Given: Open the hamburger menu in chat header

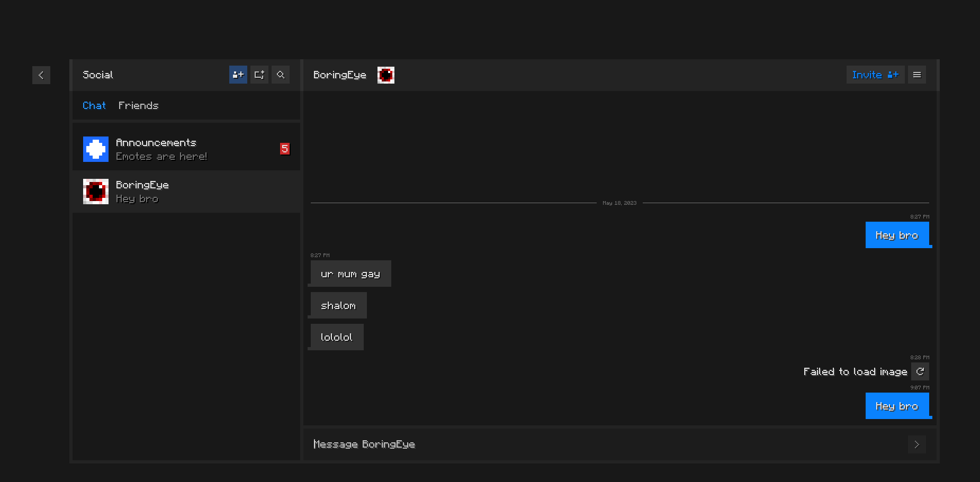Looking at the screenshot, I should [917, 75].
